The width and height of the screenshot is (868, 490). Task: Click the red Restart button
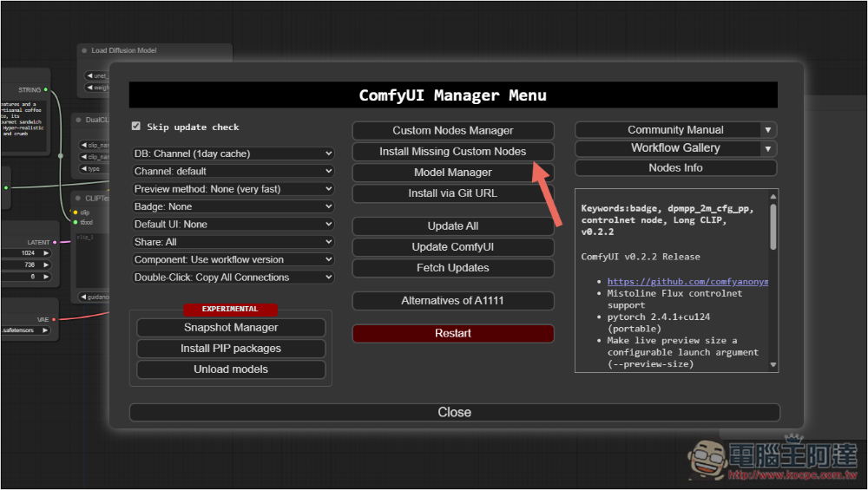[x=452, y=333]
